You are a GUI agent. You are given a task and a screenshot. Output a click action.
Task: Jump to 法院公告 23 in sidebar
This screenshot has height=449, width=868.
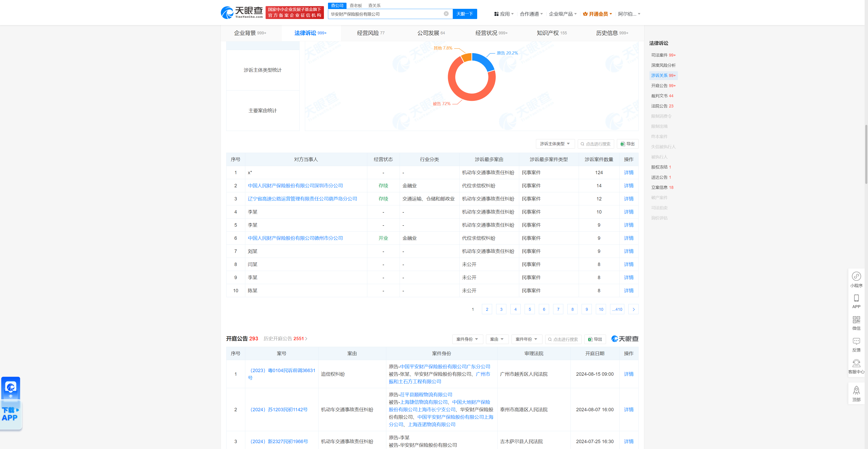(x=662, y=106)
